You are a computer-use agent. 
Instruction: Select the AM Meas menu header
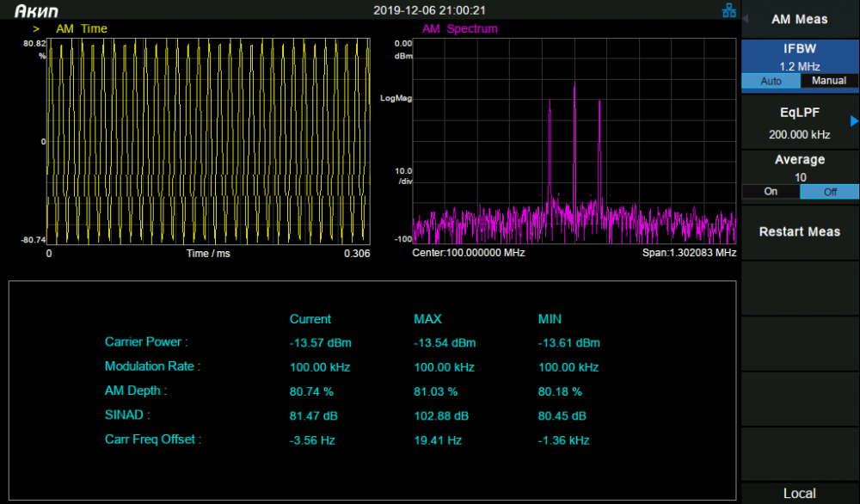click(800, 19)
